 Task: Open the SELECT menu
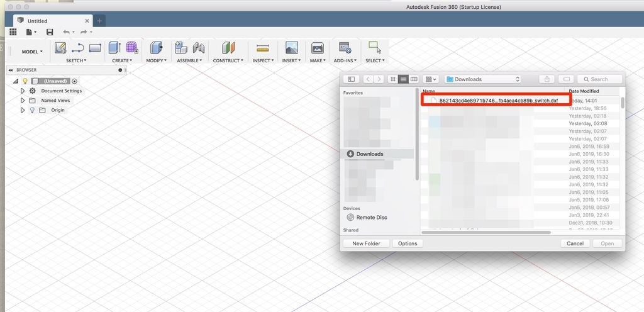click(x=375, y=60)
